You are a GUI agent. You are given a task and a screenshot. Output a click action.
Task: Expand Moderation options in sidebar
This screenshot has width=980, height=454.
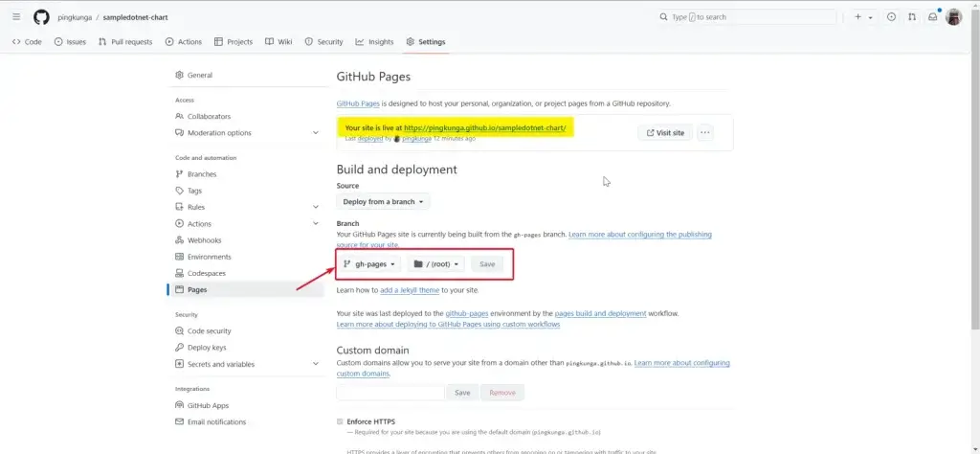tap(316, 132)
